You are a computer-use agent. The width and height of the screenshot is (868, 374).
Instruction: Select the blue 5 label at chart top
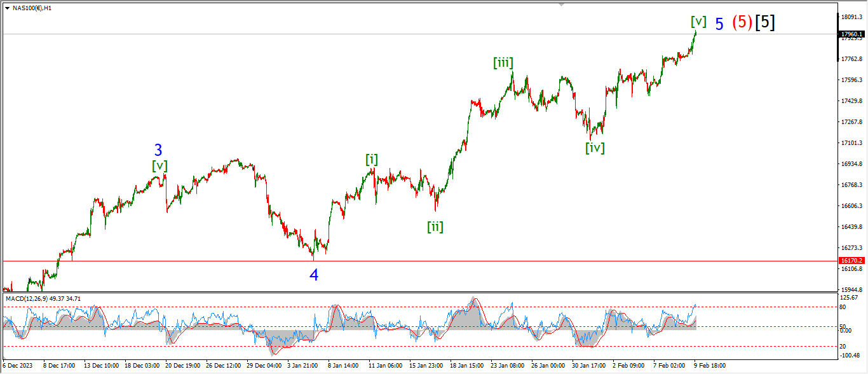click(x=719, y=24)
